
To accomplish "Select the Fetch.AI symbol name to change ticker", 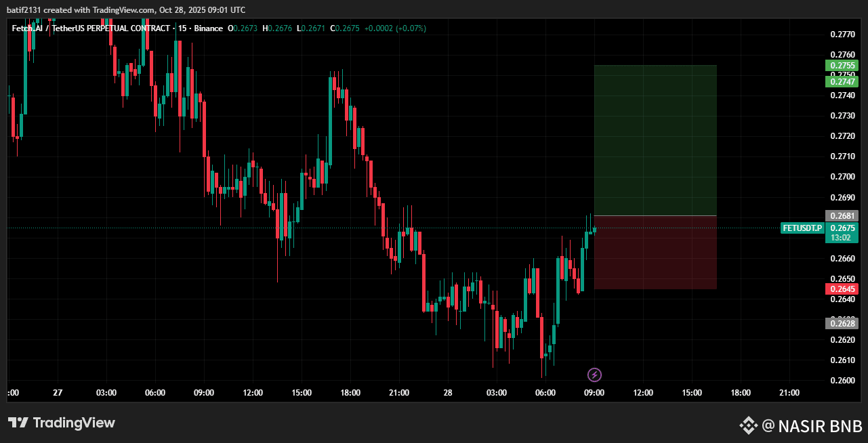I will click(x=27, y=28).
